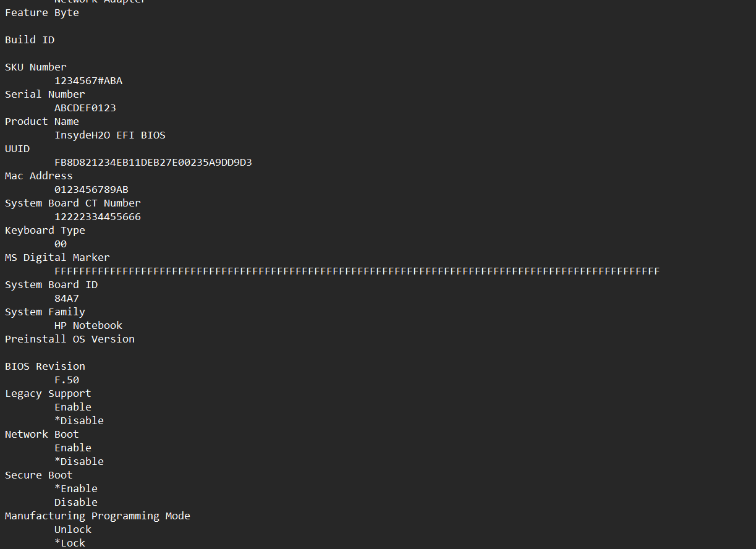Click *Lock under Manufacturing Programming Mode
756x549 pixels.
click(x=70, y=543)
